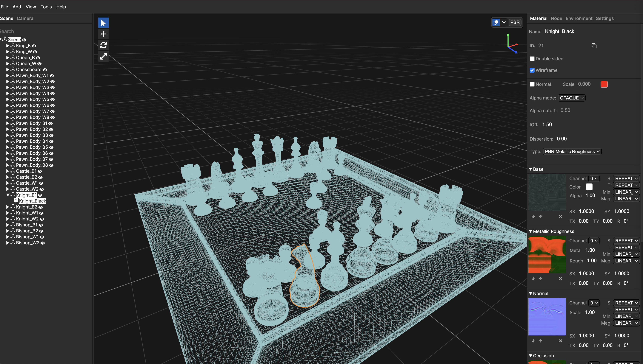Collapse the Occlusion section
The height and width of the screenshot is (364, 643).
(530, 355)
